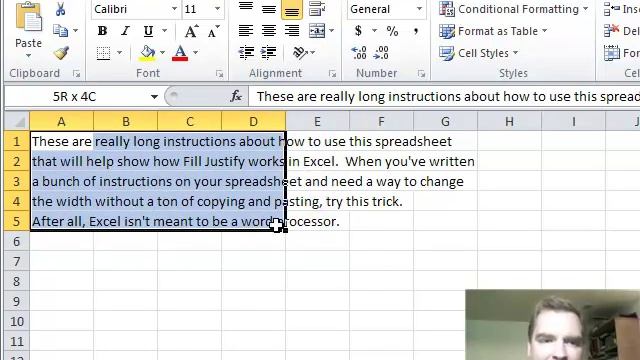Image resolution: width=640 pixels, height=360 pixels.
Task: Open the Calibri font name dropdown
Action: [174, 9]
